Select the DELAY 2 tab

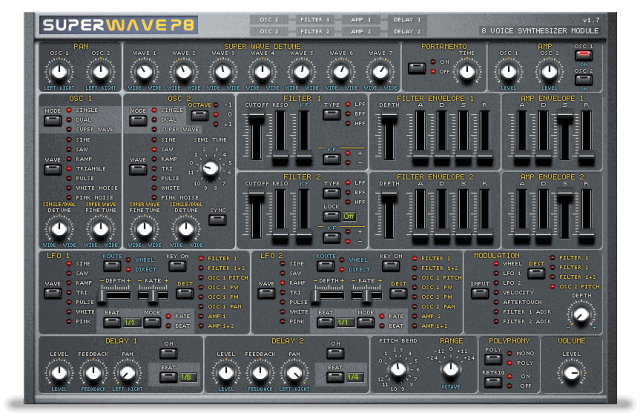tap(407, 31)
